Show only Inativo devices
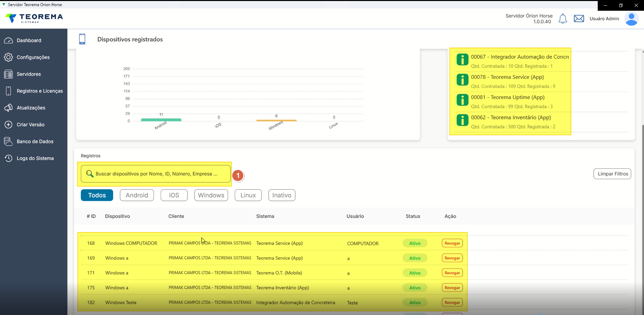644x315 pixels. [282, 195]
